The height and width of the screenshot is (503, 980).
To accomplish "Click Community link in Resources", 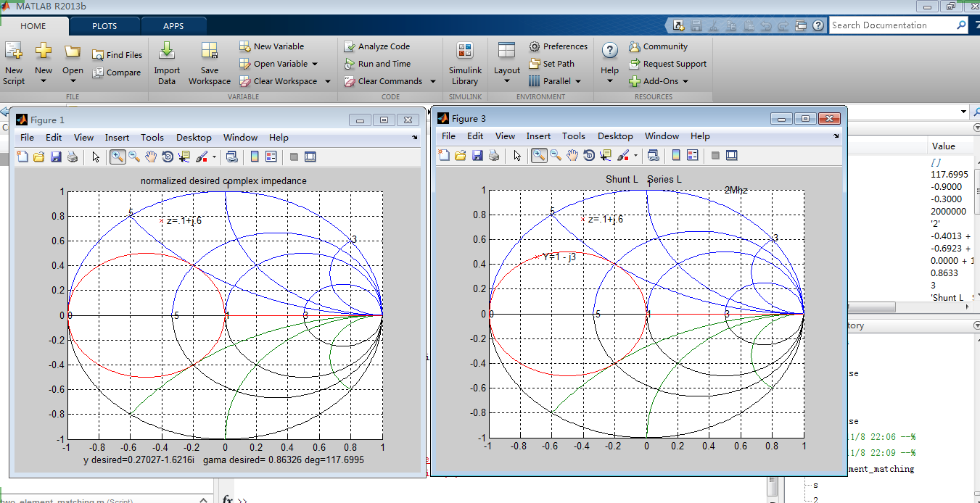I will click(658, 46).
